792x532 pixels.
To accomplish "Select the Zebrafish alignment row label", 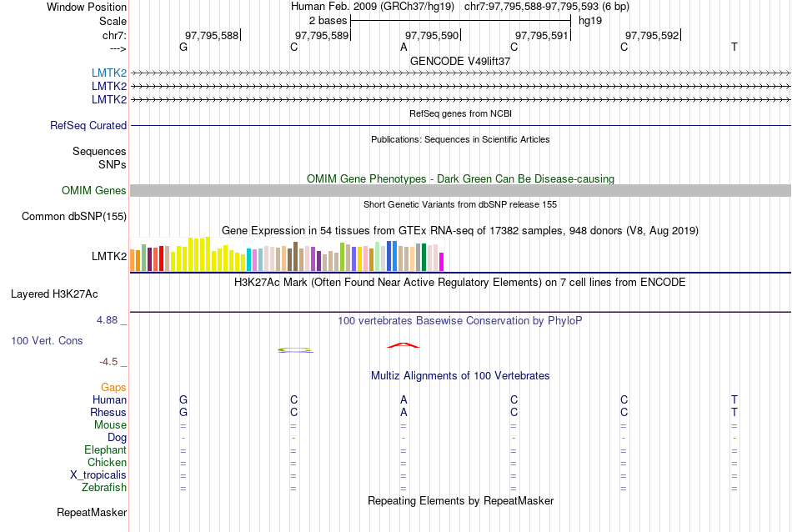I will (104, 488).
